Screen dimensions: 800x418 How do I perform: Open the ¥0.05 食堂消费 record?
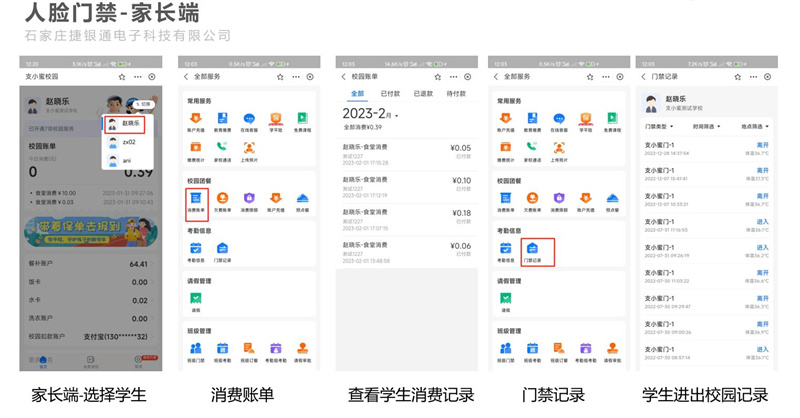click(x=407, y=155)
